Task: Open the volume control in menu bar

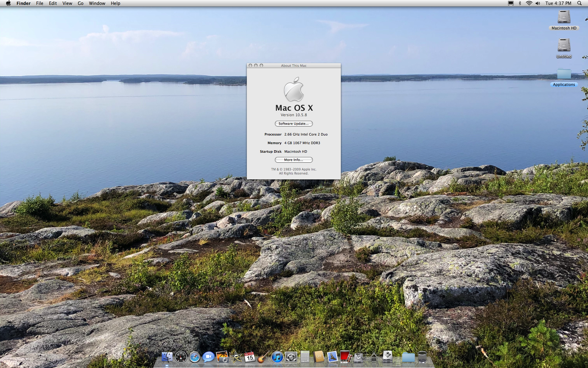Action: 538,3
